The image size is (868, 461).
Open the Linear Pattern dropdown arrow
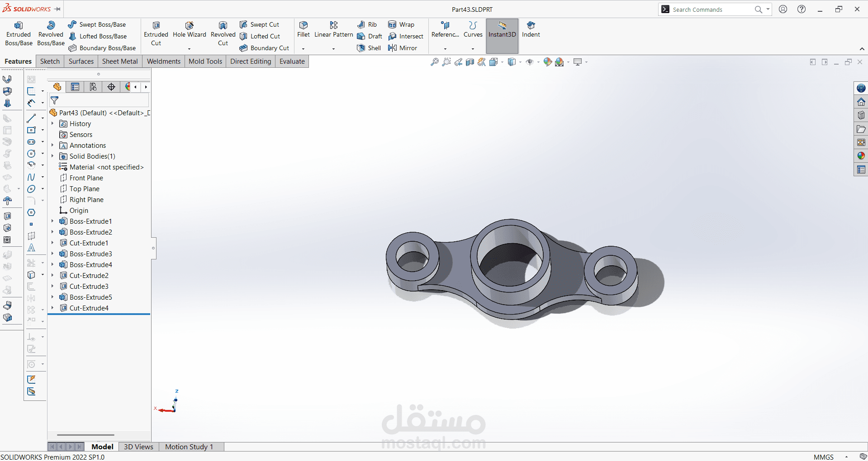(x=334, y=49)
